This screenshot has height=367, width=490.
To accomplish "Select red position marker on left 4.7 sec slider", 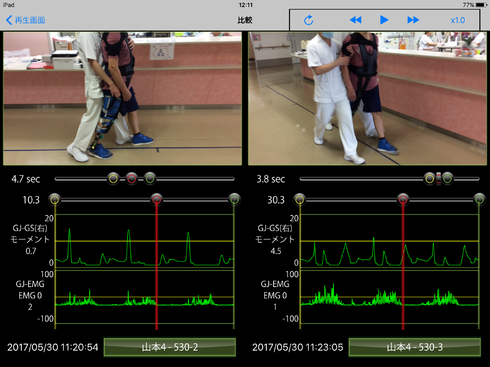I will coord(132,179).
